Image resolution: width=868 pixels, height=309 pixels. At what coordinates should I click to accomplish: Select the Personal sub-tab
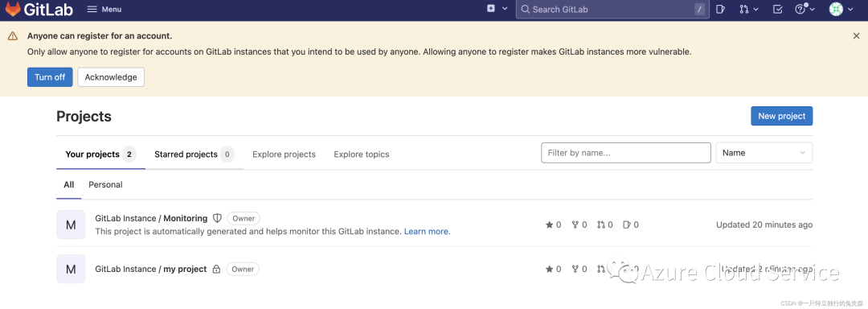coord(106,184)
